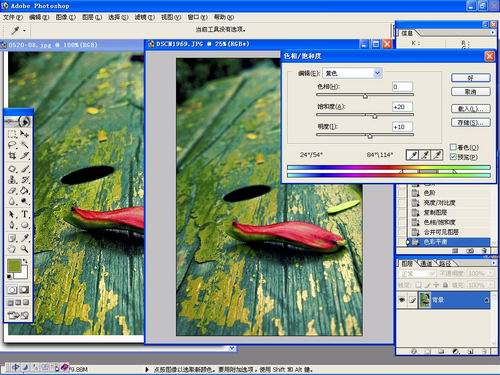Click the lock position icon in Layers panel

(x=436, y=285)
